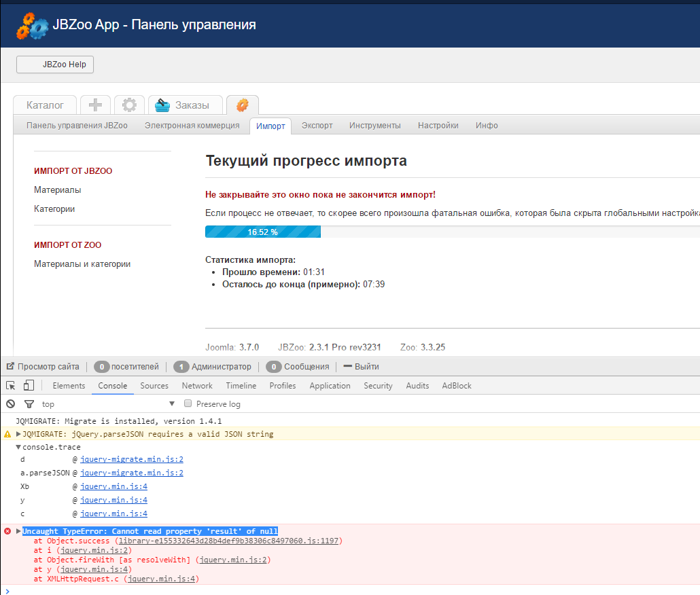Image resolution: width=700 pixels, height=595 pixels.
Task: Enable the Preserve log checkbox
Action: tap(188, 404)
